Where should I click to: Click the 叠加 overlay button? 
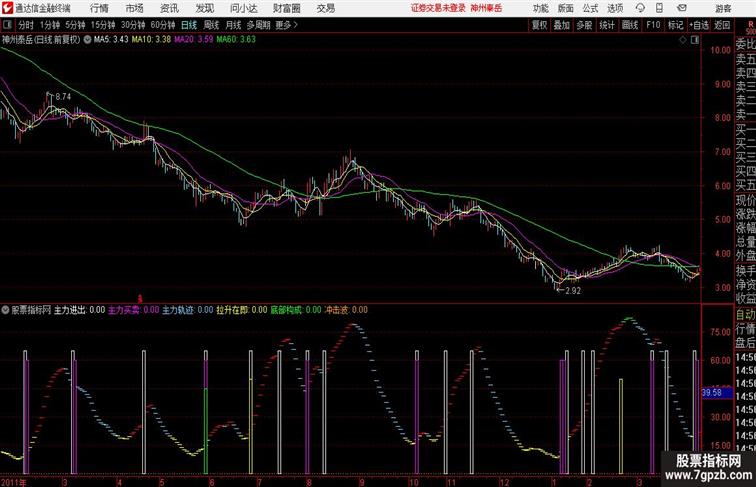click(x=562, y=25)
